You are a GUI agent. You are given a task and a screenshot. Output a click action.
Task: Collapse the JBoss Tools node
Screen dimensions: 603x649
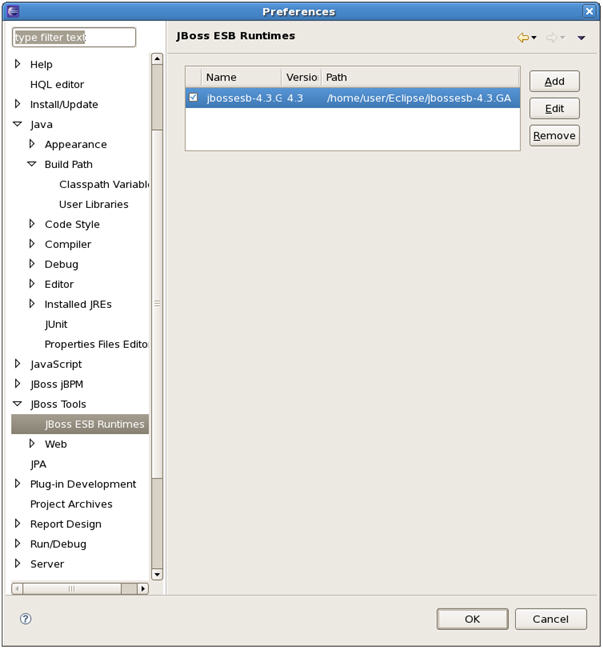tap(17, 404)
